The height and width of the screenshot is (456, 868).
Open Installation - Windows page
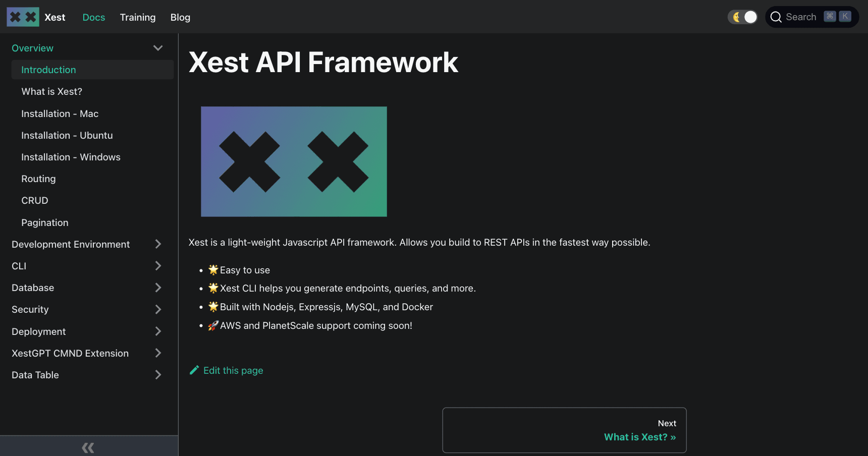coord(92,157)
